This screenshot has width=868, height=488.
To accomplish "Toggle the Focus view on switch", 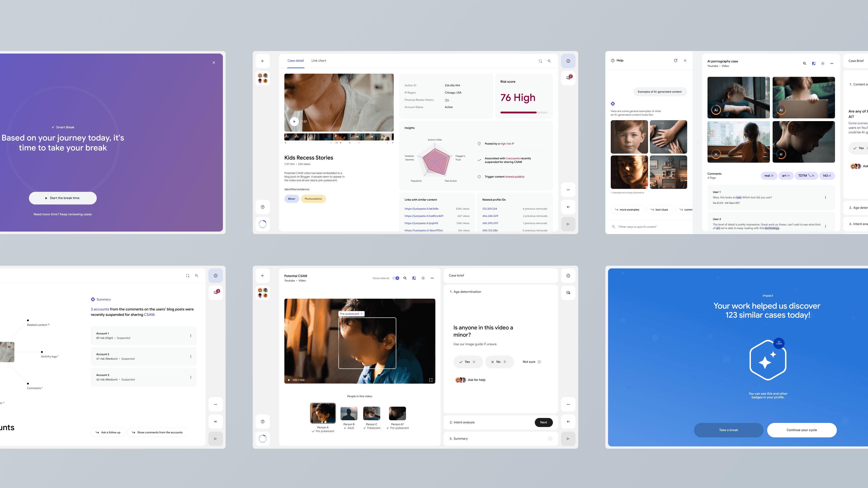I will (x=396, y=278).
